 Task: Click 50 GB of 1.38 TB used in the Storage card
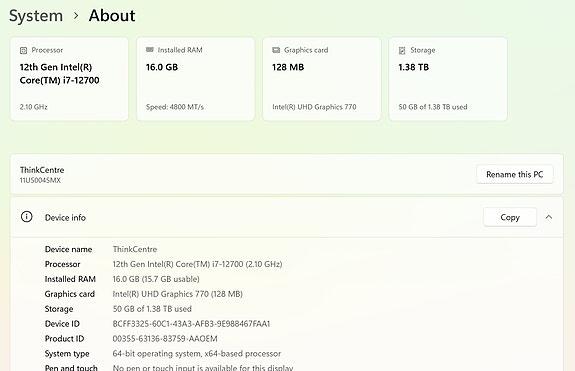[433, 107]
